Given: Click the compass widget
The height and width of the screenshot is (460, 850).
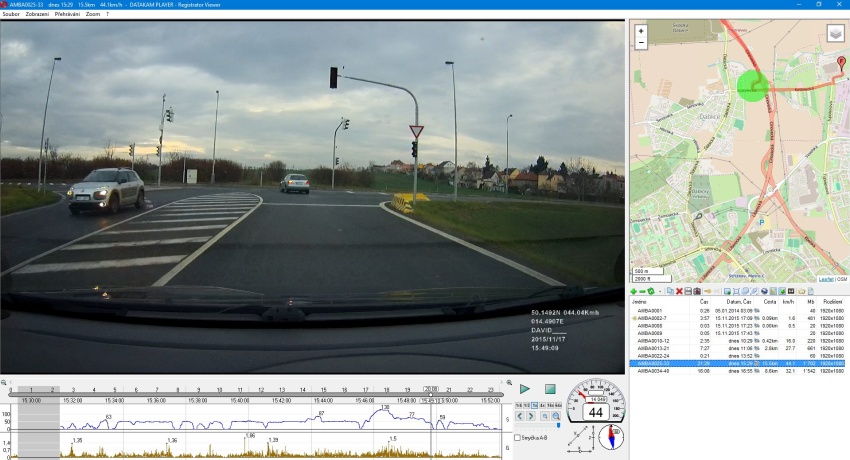Looking at the screenshot, I should [611, 437].
